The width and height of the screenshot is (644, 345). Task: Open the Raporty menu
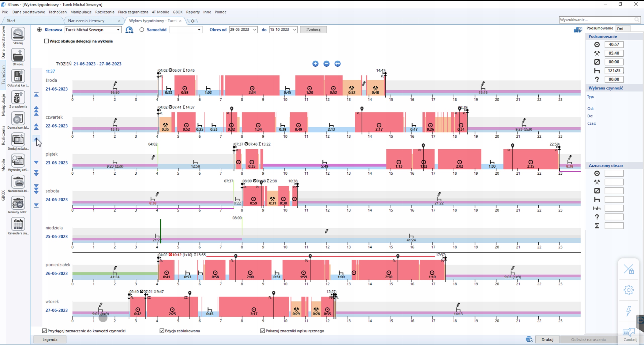click(x=193, y=12)
